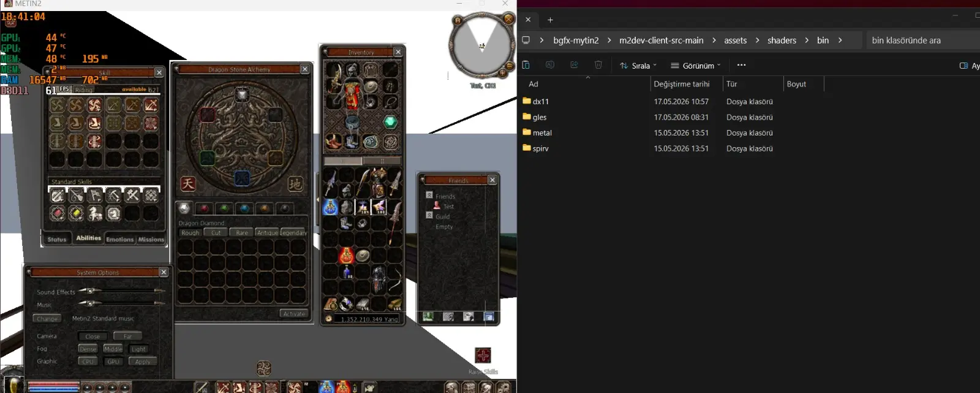Set Camera distance to Far
The height and width of the screenshot is (393, 980).
127,337
